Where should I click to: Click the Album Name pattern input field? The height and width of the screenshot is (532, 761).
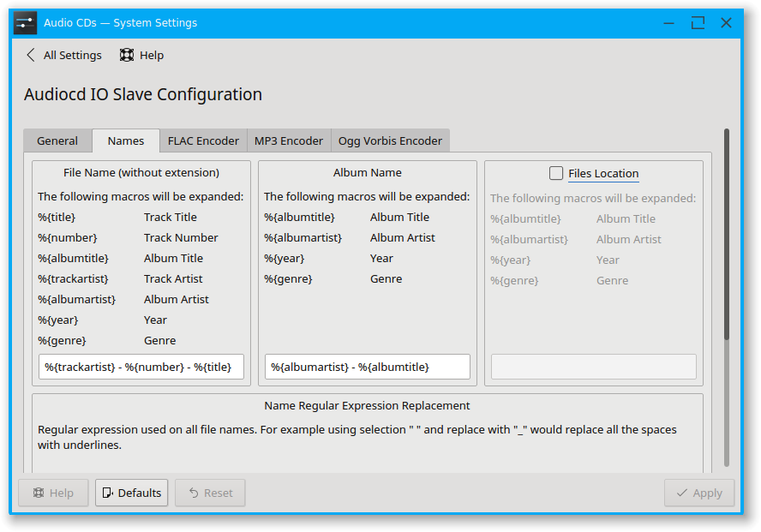368,367
